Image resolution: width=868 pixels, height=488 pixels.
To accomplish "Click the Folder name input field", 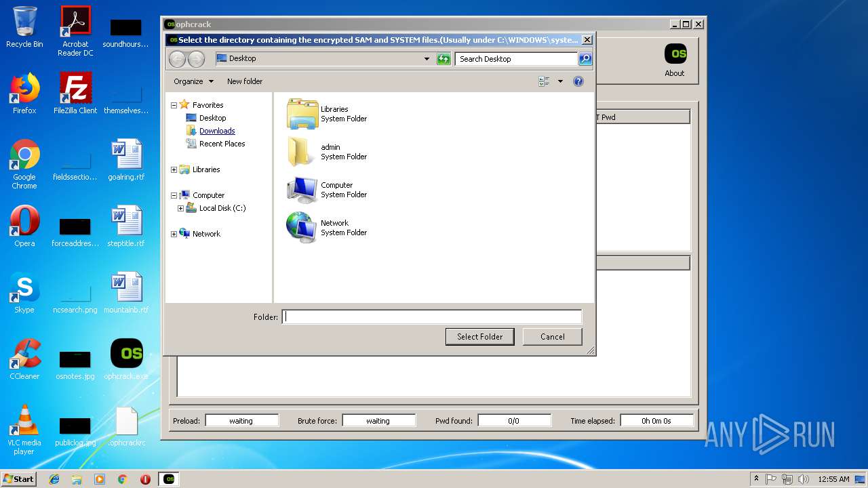I will coord(431,317).
